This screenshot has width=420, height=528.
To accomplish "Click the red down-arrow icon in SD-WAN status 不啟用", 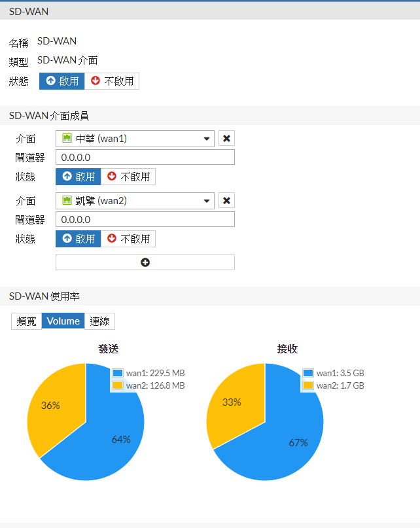I will (96, 80).
